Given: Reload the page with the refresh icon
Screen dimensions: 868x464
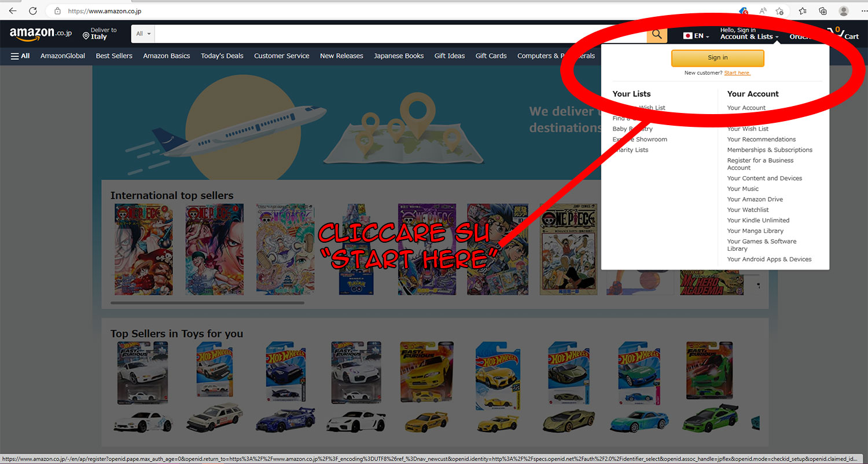Looking at the screenshot, I should tap(33, 10).
